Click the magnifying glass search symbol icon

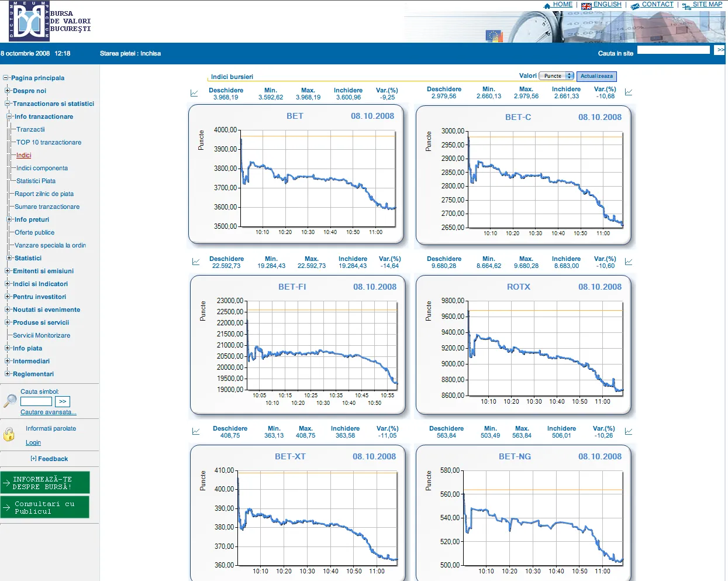(10, 401)
